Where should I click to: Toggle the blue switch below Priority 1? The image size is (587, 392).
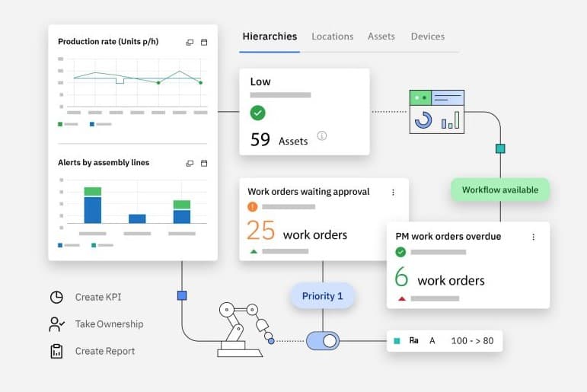tap(323, 341)
